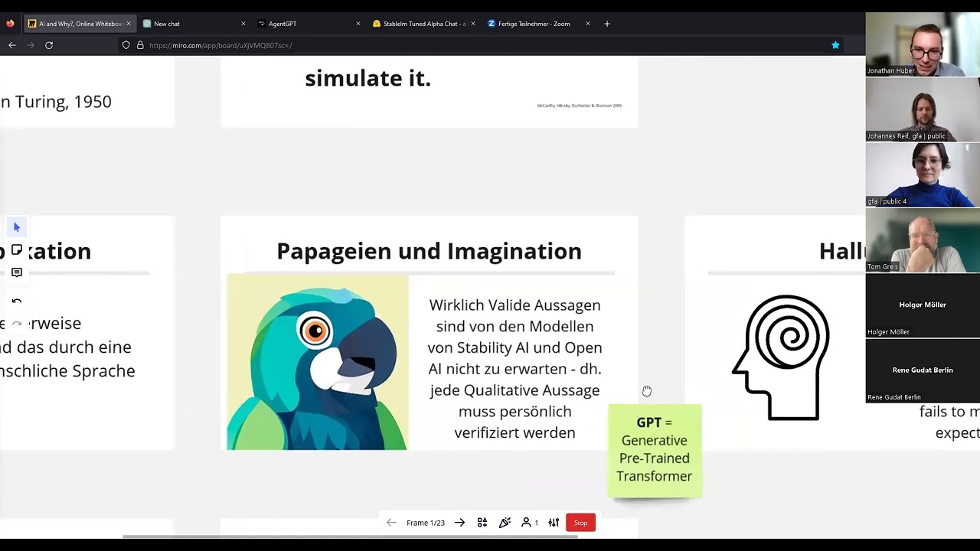Image resolution: width=980 pixels, height=551 pixels.
Task: Redo the last board action
Action: coord(17,324)
